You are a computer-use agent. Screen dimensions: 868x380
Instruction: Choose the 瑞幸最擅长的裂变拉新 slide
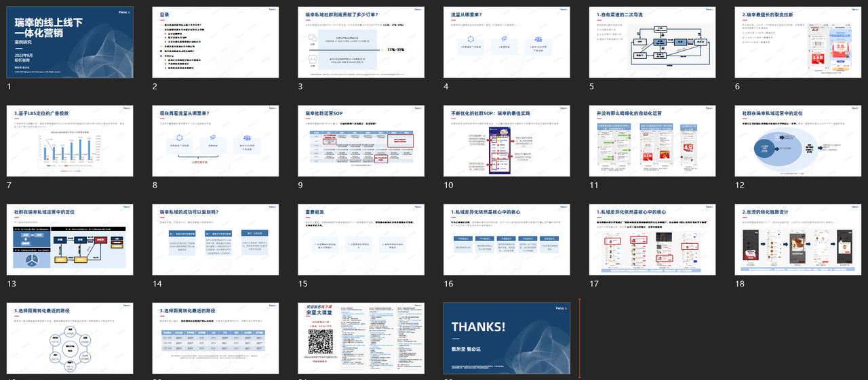pyautogui.click(x=797, y=42)
